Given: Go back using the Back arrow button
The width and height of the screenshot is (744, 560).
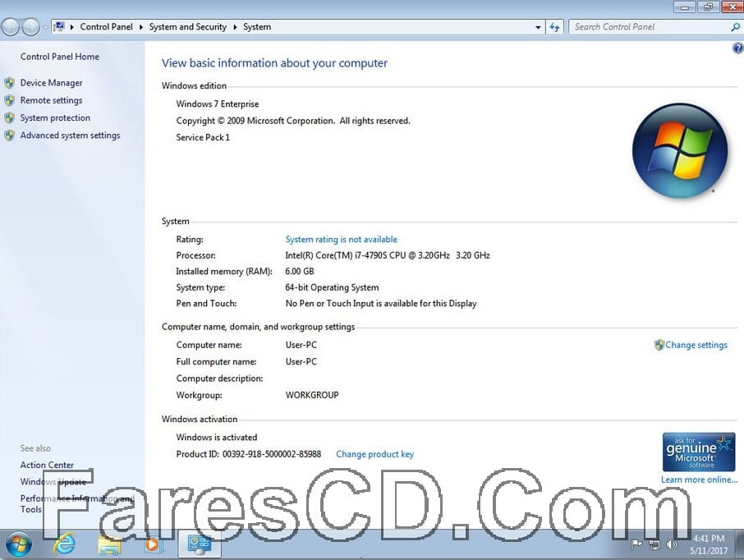Looking at the screenshot, I should pyautogui.click(x=11, y=28).
